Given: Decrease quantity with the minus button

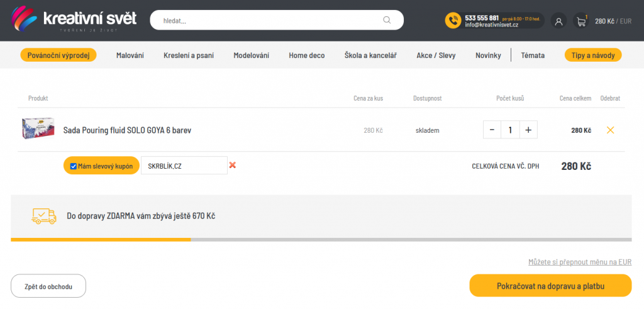Looking at the screenshot, I should point(492,130).
